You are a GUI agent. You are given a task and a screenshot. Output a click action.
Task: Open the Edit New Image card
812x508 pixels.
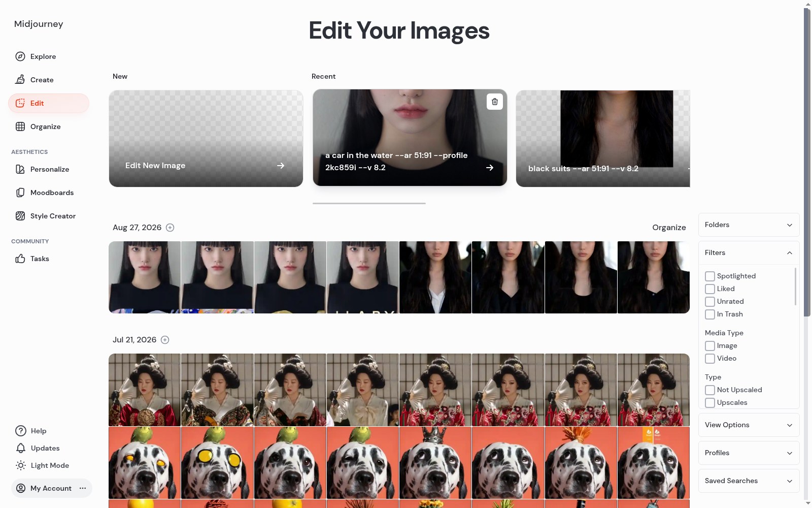[x=206, y=139]
